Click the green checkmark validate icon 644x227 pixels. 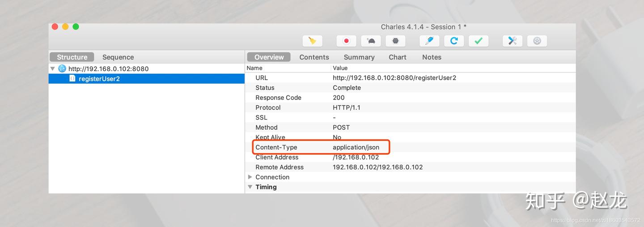tap(479, 41)
